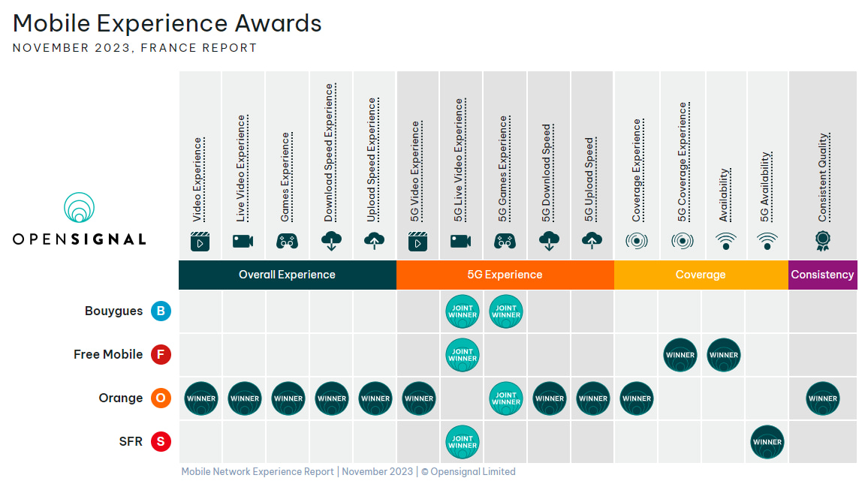Image resolution: width=868 pixels, height=484 pixels.
Task: Click the 5G Availability wifi icon
Action: pos(767,242)
